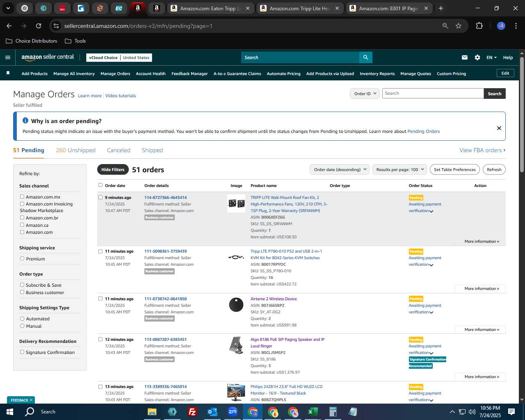
Task: Click the search magnifier button
Action: [365, 57]
